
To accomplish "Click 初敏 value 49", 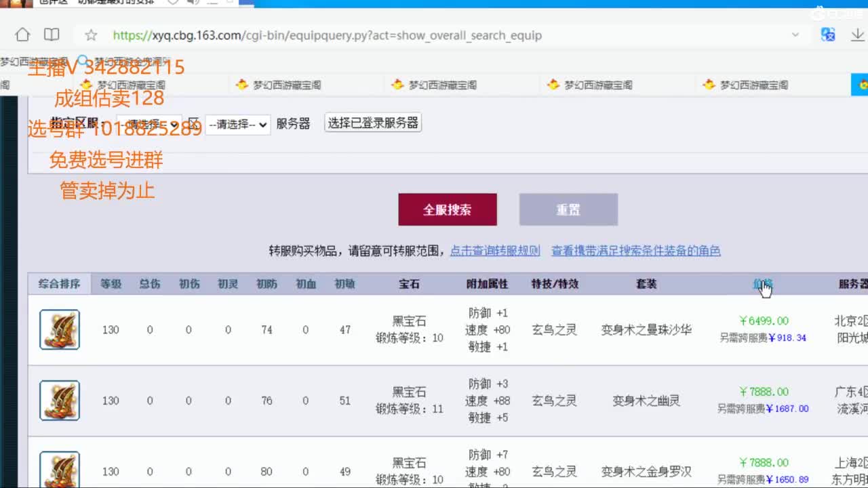I will [344, 472].
